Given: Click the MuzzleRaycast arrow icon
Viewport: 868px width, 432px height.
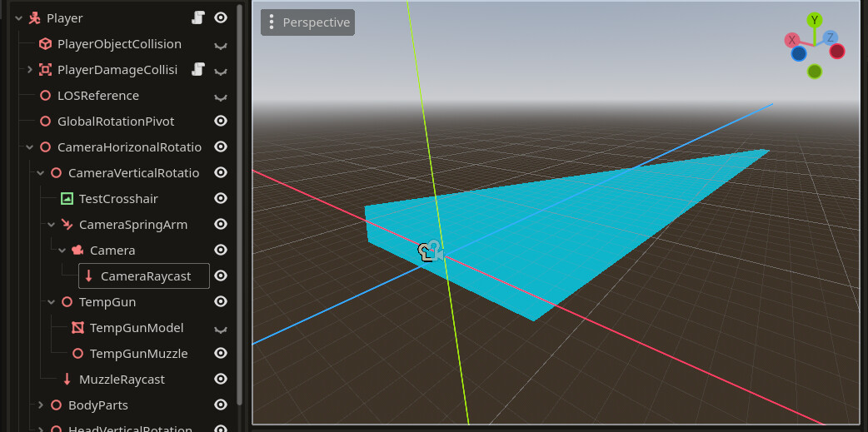Looking at the screenshot, I should 67,380.
